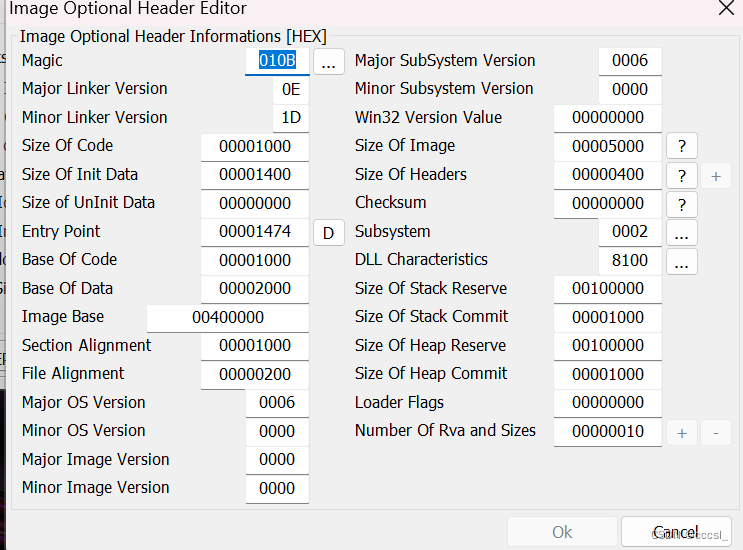
Task: Edit the Major SubSystem Version field
Action: (x=630, y=61)
